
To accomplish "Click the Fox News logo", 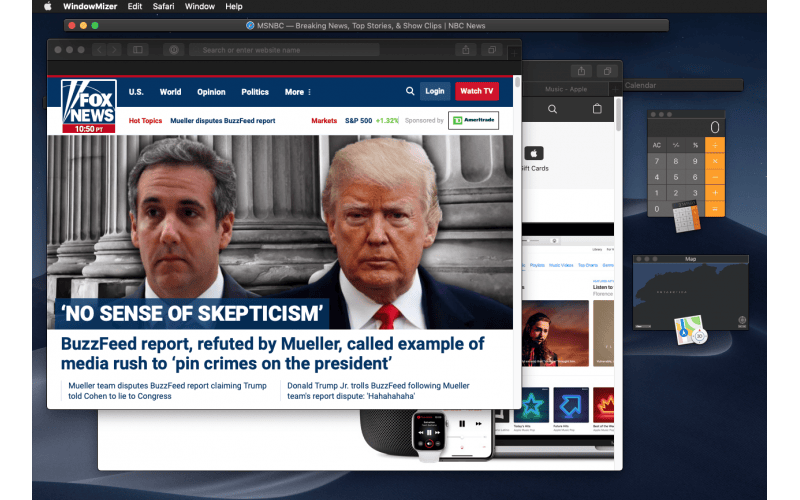I will tap(89, 106).
